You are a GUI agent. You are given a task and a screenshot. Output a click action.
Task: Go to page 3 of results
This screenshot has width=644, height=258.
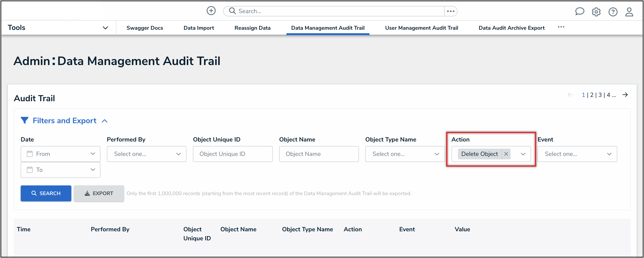[x=600, y=95]
